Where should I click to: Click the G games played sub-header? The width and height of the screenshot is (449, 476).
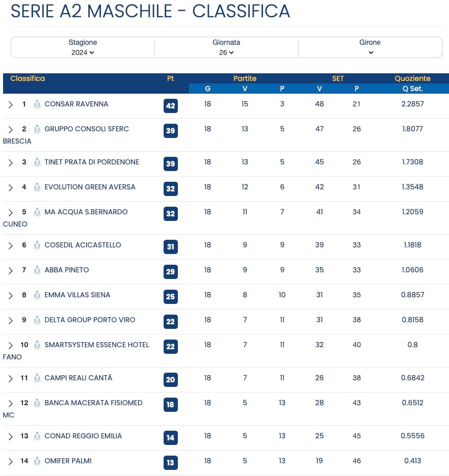[x=207, y=89]
